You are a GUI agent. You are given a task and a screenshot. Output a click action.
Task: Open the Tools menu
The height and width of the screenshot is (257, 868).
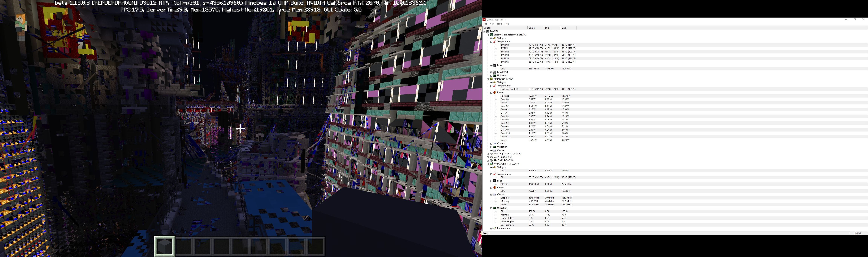coord(499,24)
